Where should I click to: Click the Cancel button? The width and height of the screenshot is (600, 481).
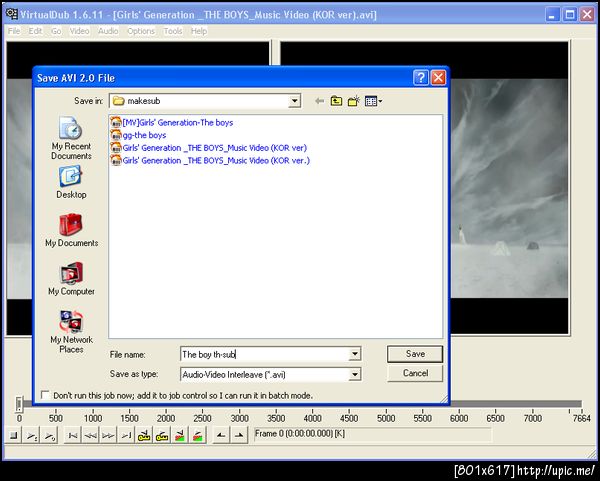coord(415,373)
